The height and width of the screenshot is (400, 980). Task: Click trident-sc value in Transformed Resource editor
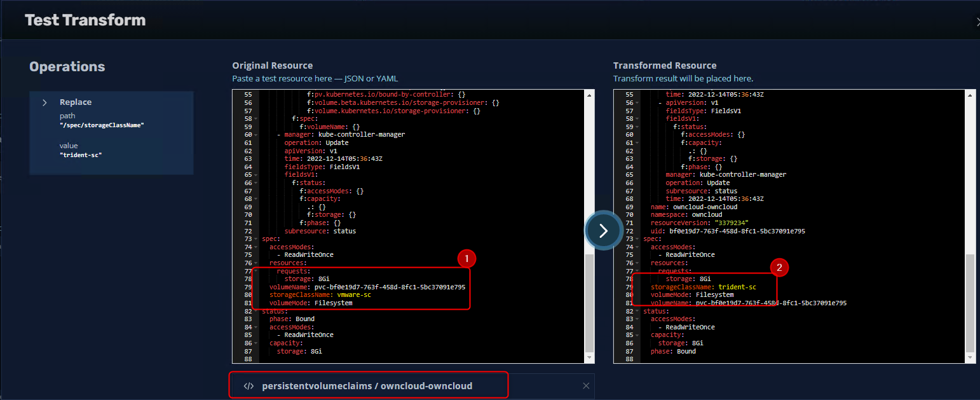[737, 287]
